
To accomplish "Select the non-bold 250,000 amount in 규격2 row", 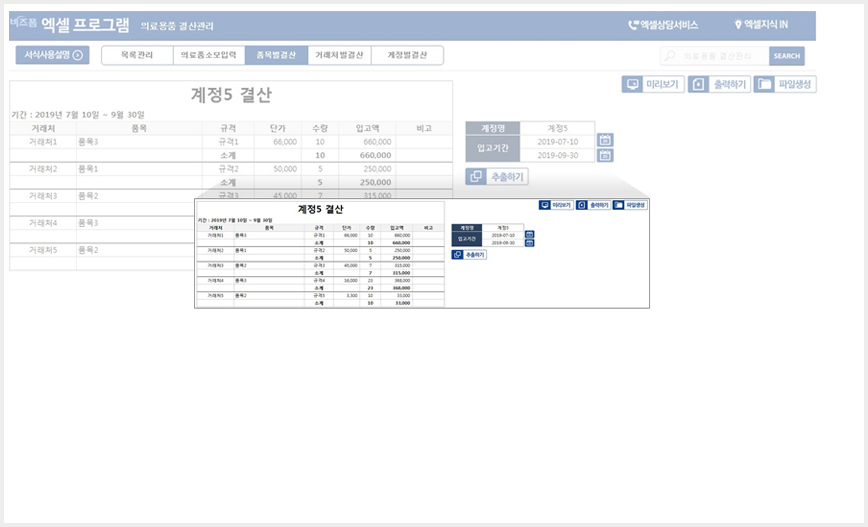I will [368, 169].
